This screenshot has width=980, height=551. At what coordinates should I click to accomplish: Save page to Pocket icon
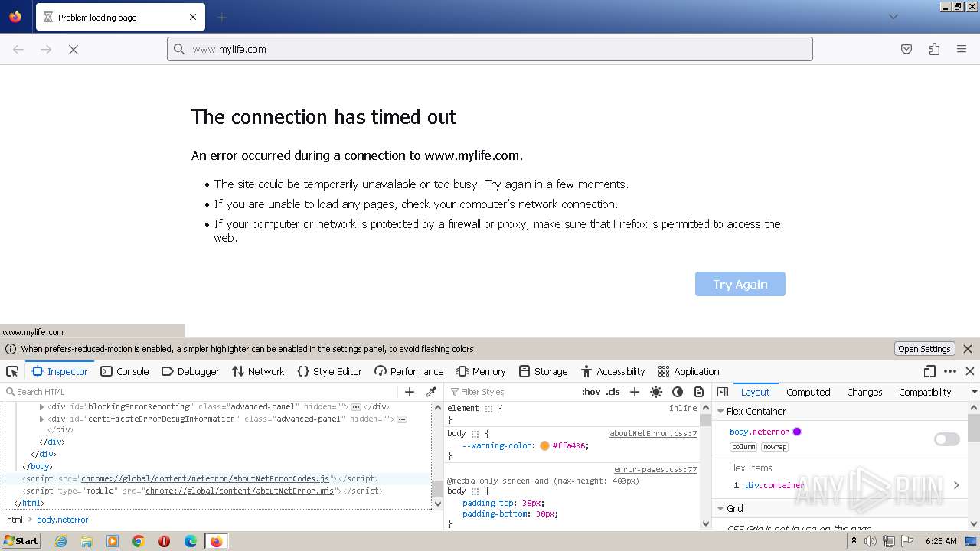click(x=906, y=49)
